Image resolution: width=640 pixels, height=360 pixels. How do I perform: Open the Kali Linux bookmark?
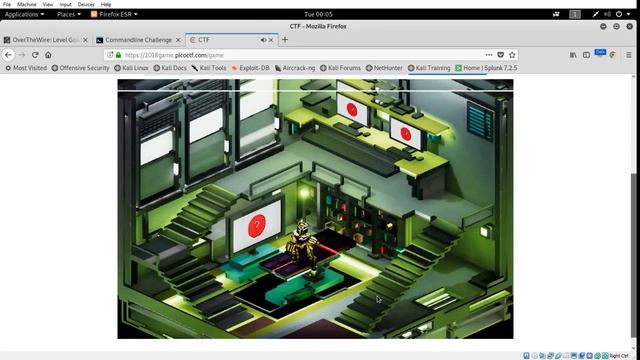click(x=131, y=68)
